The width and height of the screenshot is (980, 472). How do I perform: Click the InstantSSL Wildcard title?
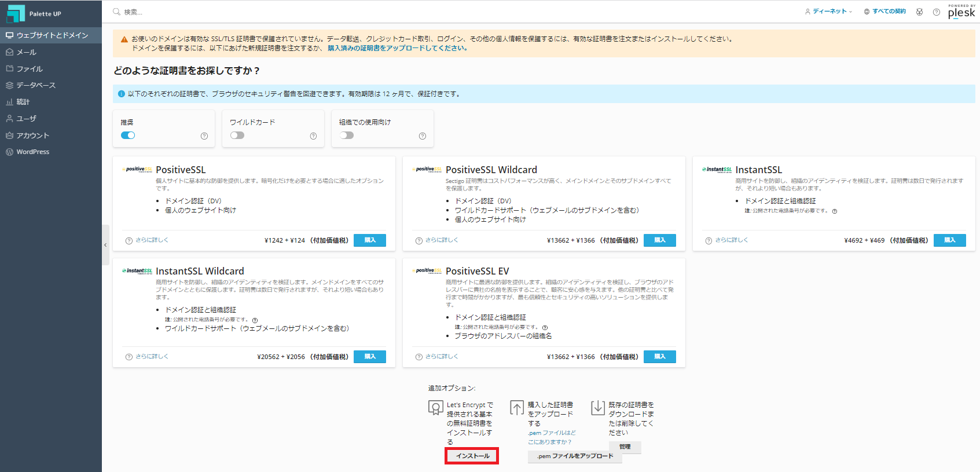pyautogui.click(x=200, y=271)
